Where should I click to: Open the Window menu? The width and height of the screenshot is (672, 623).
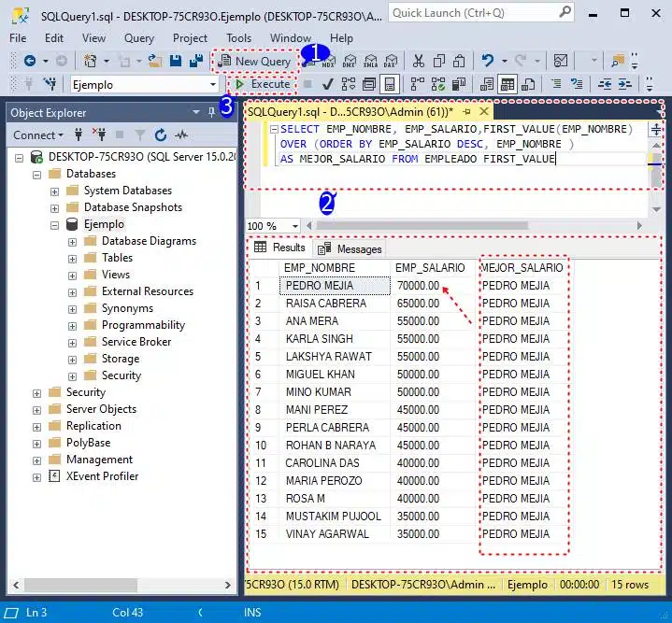click(x=290, y=38)
